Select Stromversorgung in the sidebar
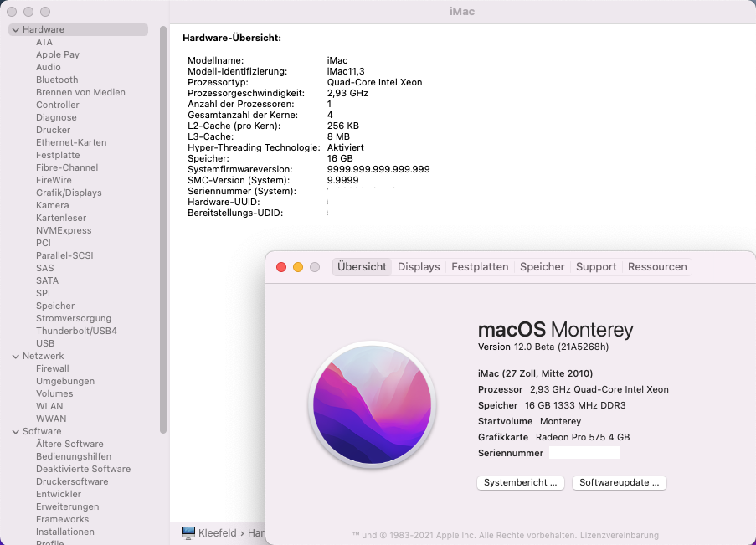 (74, 318)
